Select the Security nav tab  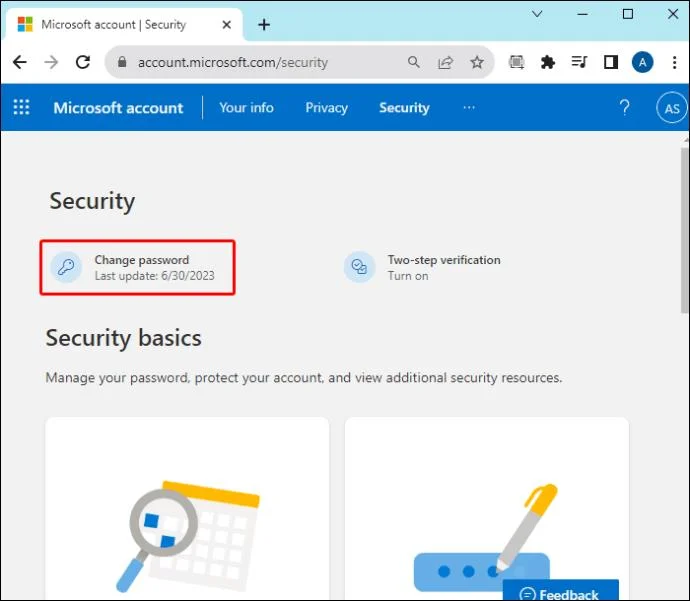(x=404, y=108)
